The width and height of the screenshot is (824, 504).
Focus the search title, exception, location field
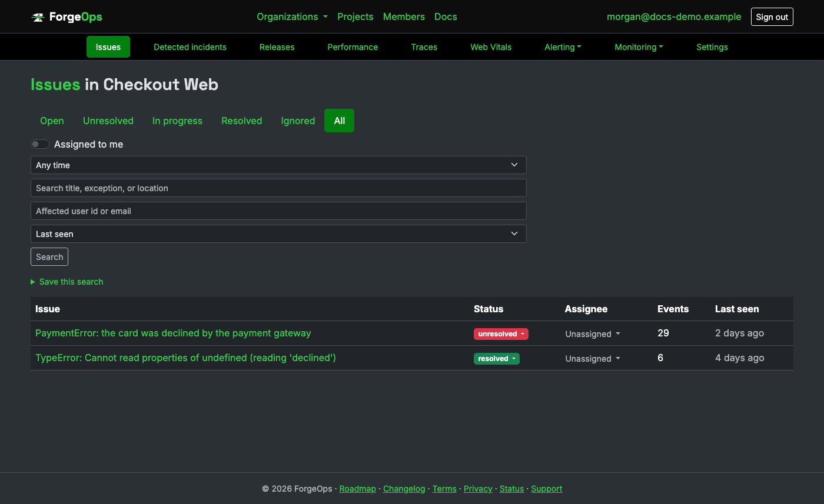click(278, 188)
